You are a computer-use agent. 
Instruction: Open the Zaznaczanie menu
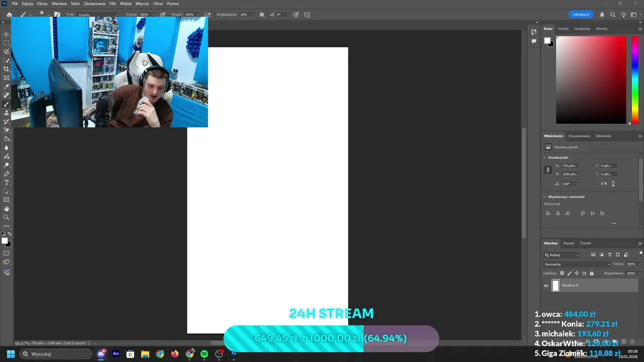(x=95, y=4)
